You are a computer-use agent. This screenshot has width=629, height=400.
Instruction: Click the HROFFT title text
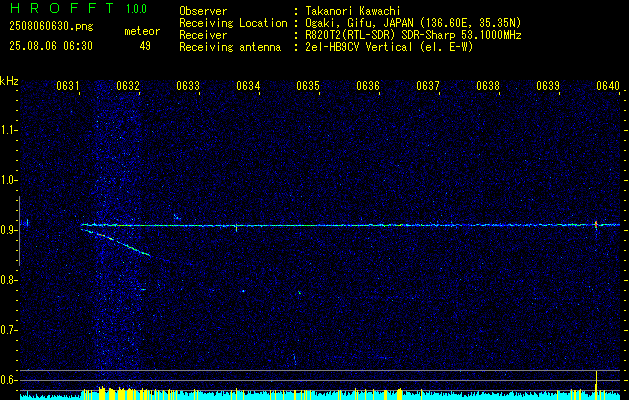[x=62, y=8]
